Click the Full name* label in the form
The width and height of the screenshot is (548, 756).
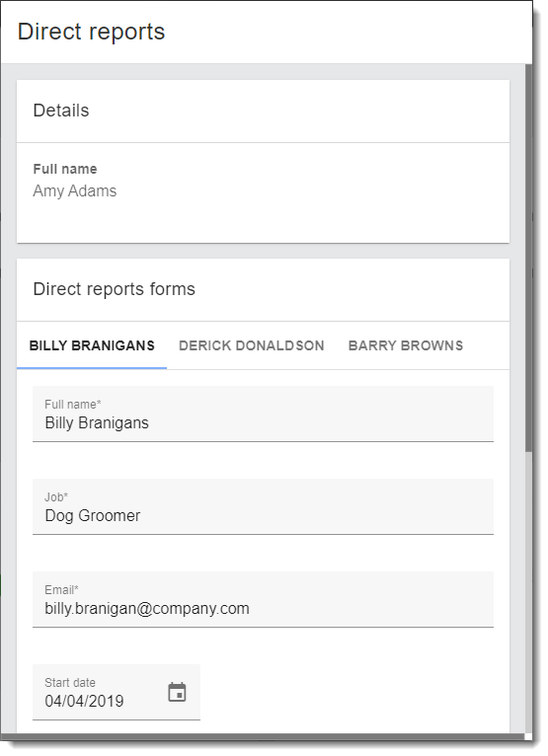tap(73, 404)
